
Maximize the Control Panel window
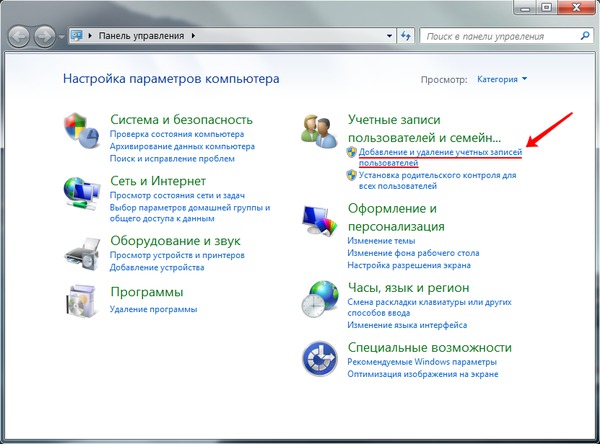click(x=548, y=8)
